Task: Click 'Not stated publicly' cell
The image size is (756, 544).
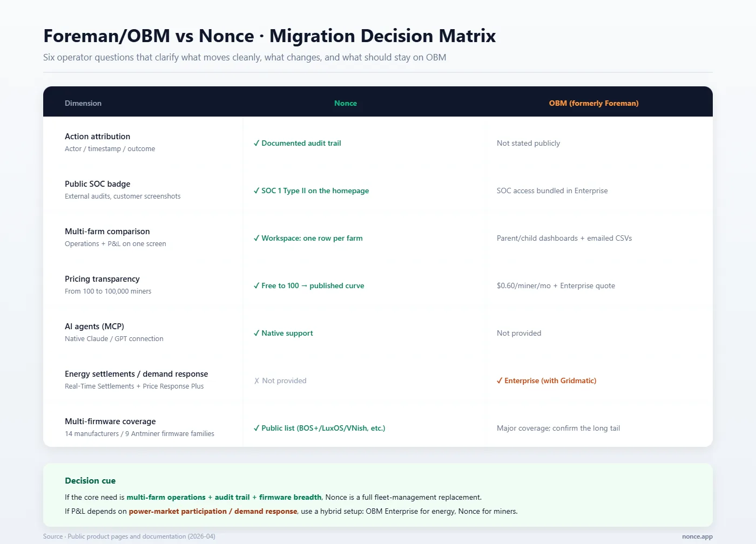Action: point(528,143)
